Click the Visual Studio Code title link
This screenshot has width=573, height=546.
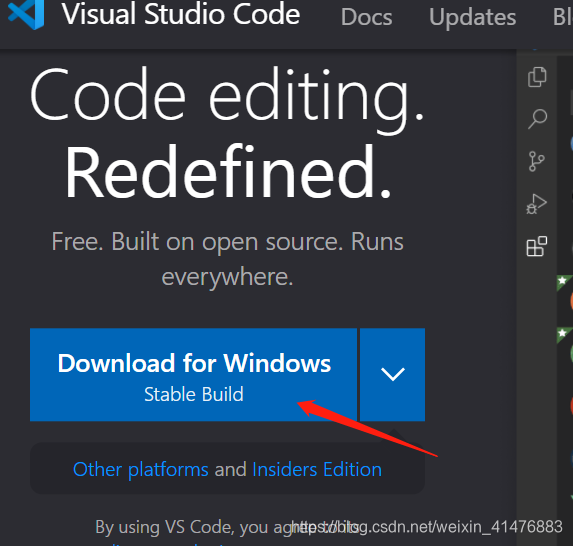[181, 14]
